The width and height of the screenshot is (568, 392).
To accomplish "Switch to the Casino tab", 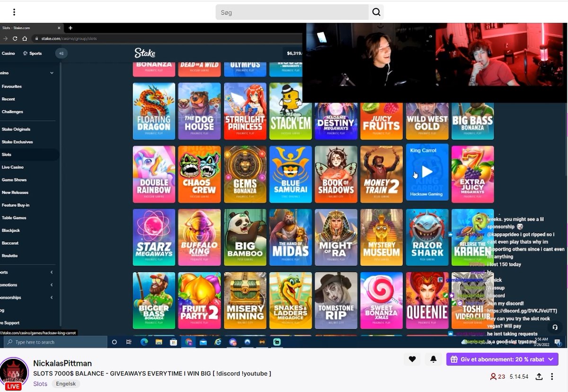I will pyautogui.click(x=8, y=53).
